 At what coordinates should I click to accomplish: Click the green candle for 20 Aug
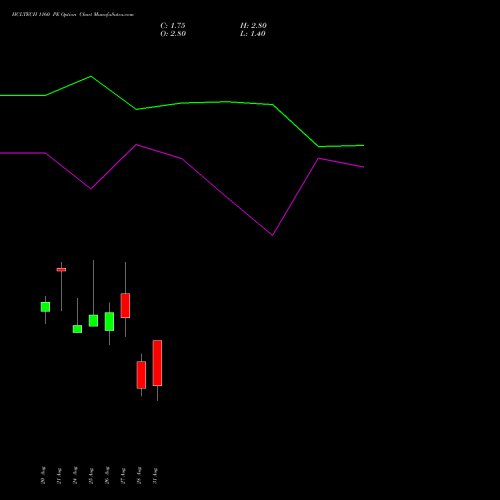point(45,307)
